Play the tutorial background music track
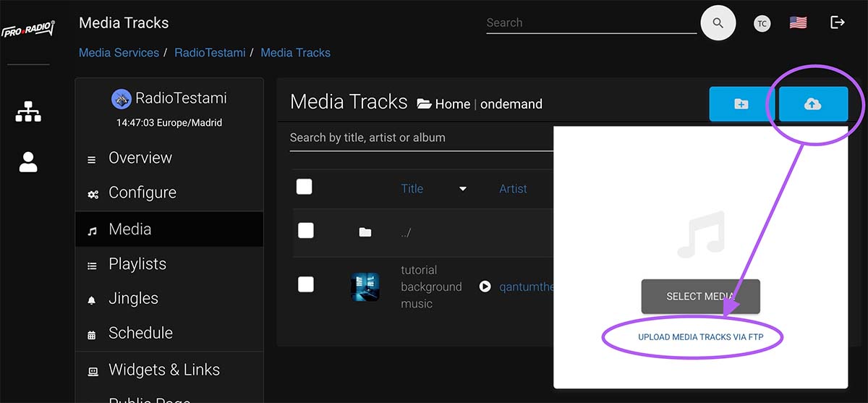 [485, 287]
